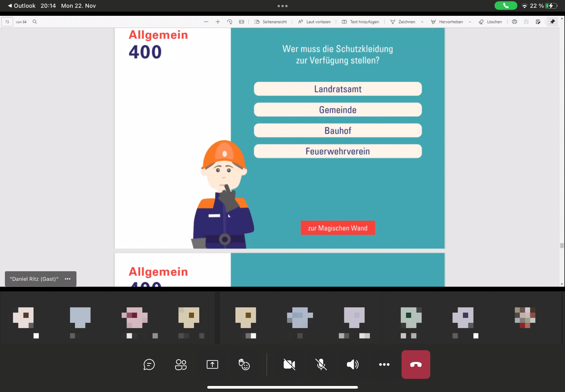Unmute the microphone
The image size is (565, 392).
pos(321,365)
